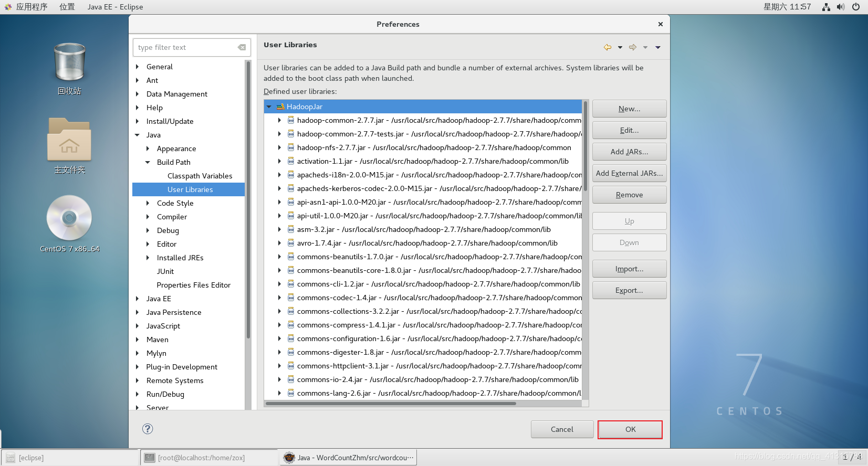Select the JUnit preferences item
Screen dimensions: 868x466
coord(165,271)
